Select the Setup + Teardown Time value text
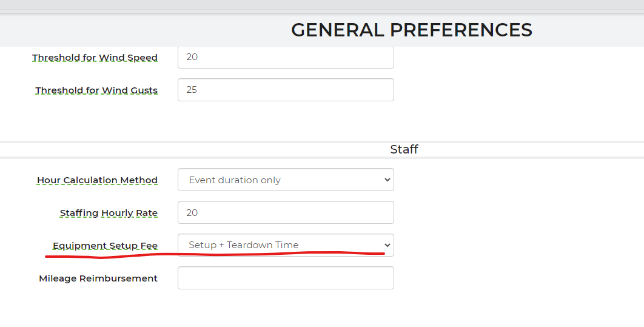 tap(244, 245)
